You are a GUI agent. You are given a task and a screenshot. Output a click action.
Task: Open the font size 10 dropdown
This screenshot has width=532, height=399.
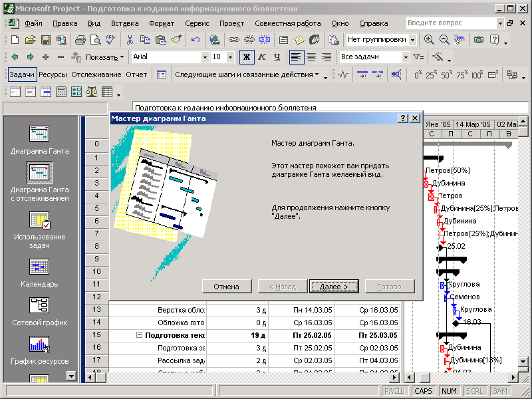tap(230, 57)
